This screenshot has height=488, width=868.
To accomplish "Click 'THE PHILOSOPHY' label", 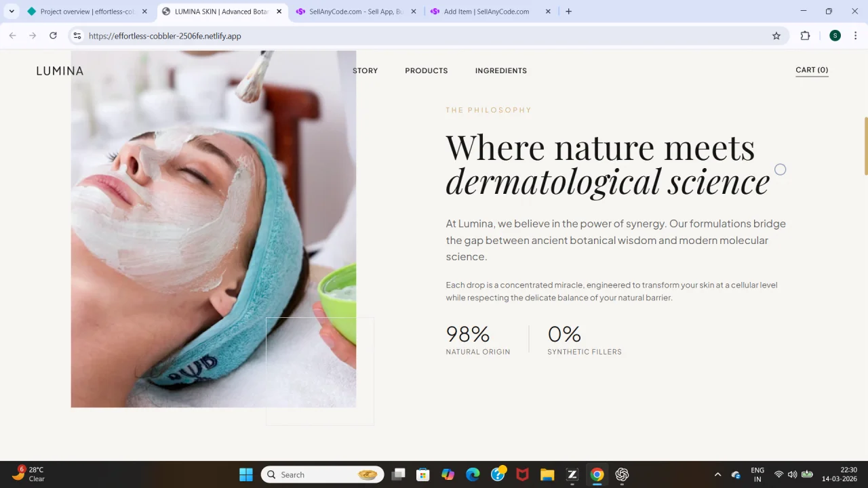I will click(489, 110).
